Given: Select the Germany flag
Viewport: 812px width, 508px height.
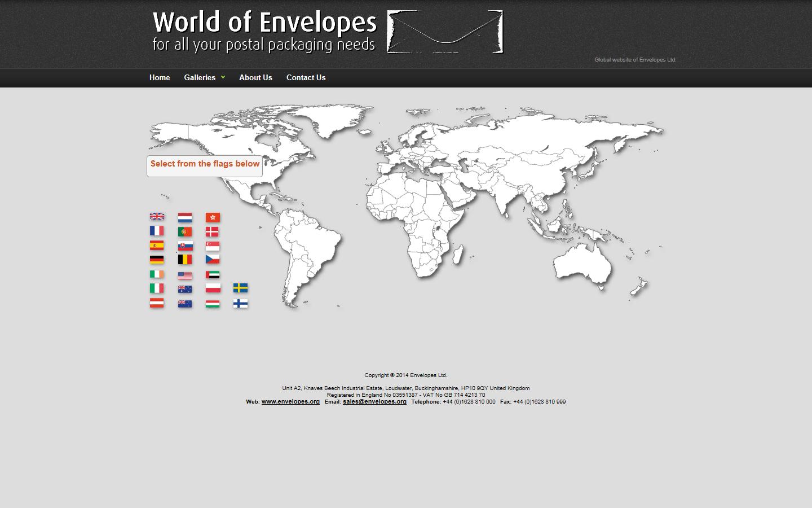Looking at the screenshot, I should click(x=157, y=260).
